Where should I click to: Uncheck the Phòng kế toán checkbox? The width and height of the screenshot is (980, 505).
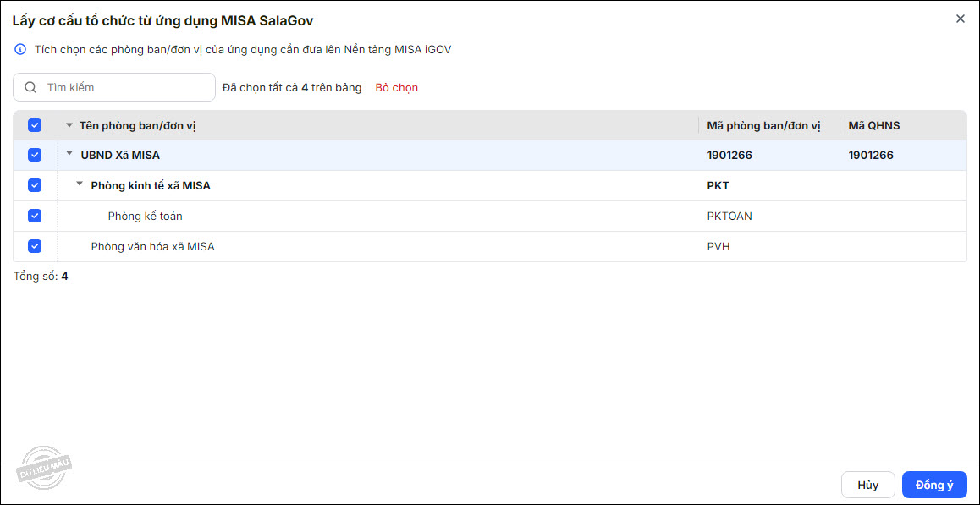point(35,216)
